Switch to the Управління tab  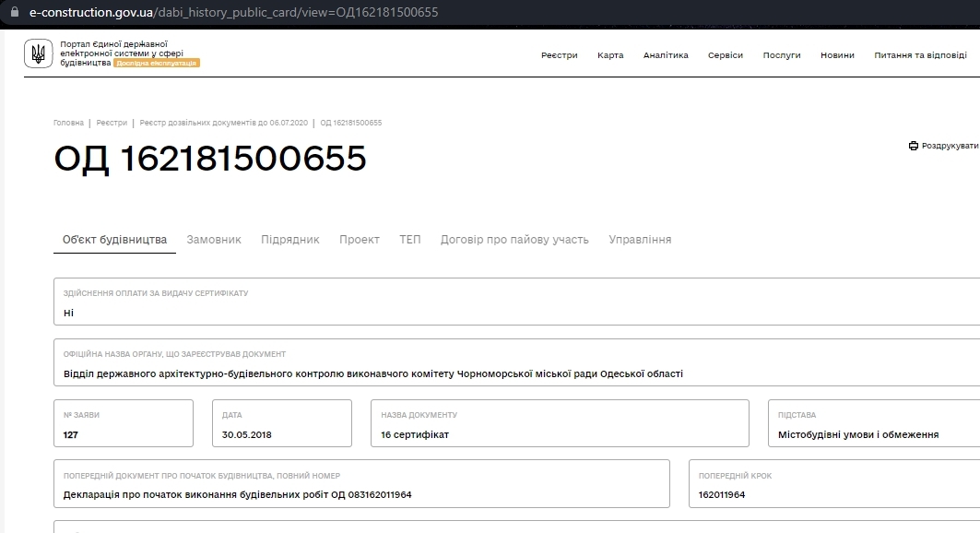(x=640, y=240)
